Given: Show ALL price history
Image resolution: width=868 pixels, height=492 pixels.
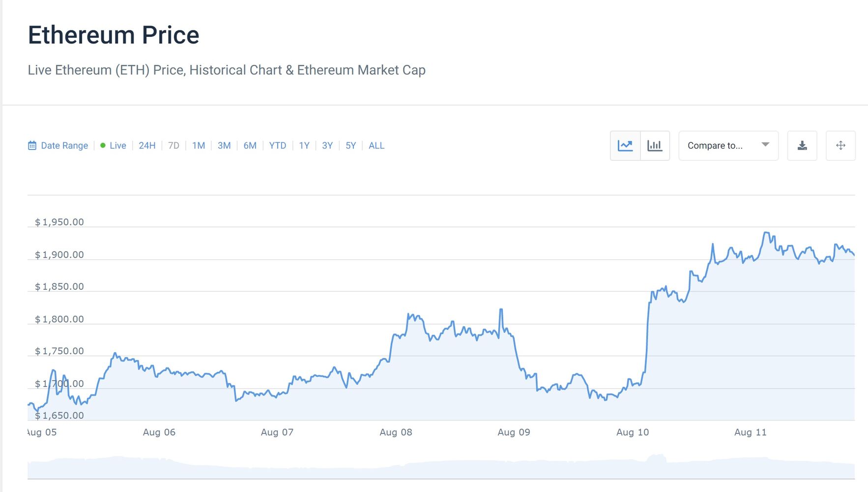Looking at the screenshot, I should click(376, 146).
